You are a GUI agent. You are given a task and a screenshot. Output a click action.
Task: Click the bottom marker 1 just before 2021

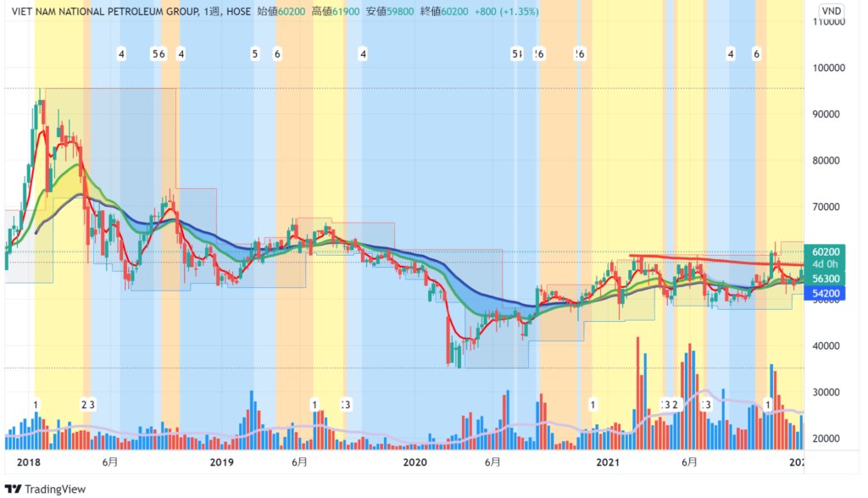[x=593, y=405]
